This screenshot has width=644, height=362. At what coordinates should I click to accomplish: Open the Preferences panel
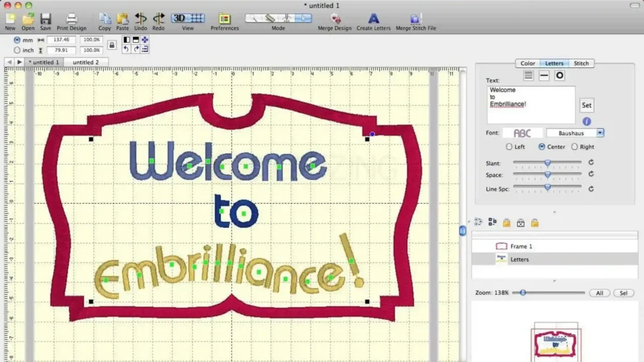pos(225,18)
